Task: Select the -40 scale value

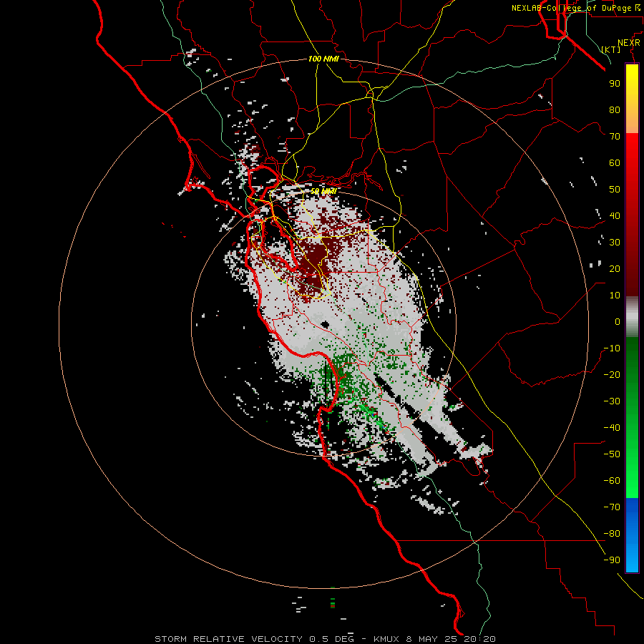Action: click(612, 428)
